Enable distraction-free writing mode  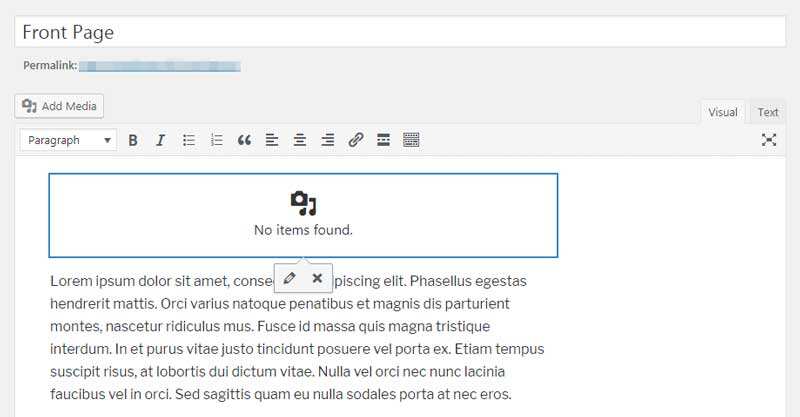pyautogui.click(x=769, y=140)
